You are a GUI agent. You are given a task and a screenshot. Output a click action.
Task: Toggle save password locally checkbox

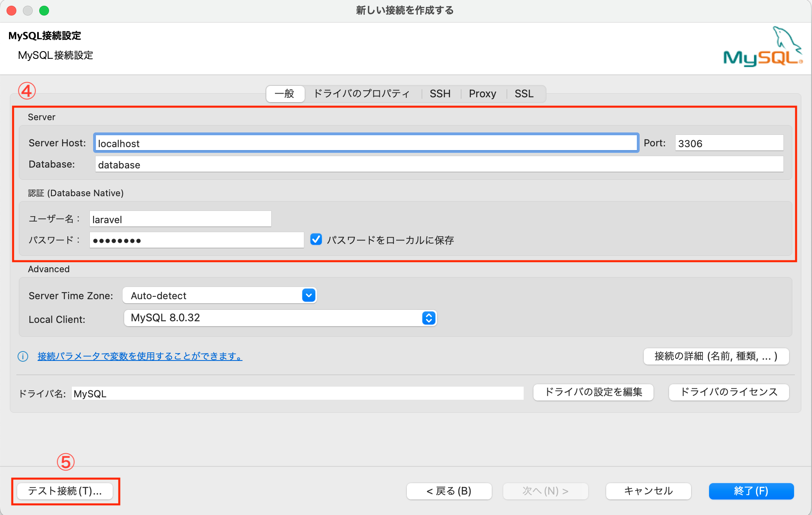click(x=316, y=240)
